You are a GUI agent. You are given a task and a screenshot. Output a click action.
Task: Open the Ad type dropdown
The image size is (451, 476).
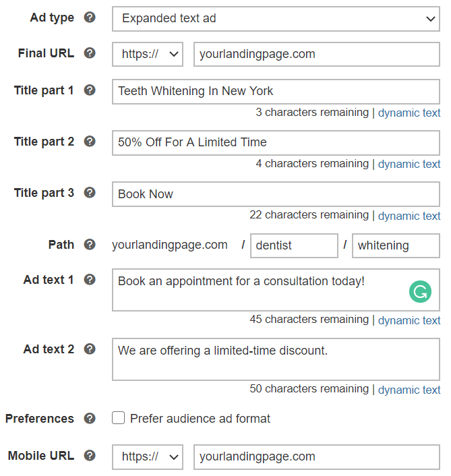276,19
